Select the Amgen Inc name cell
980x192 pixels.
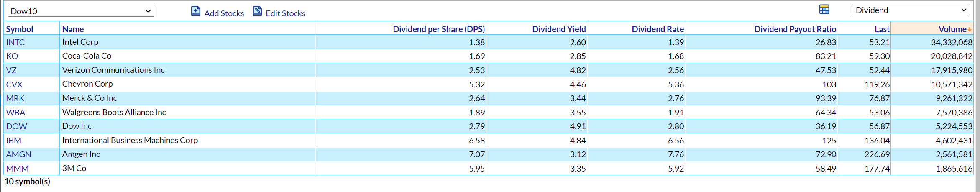(x=187, y=154)
